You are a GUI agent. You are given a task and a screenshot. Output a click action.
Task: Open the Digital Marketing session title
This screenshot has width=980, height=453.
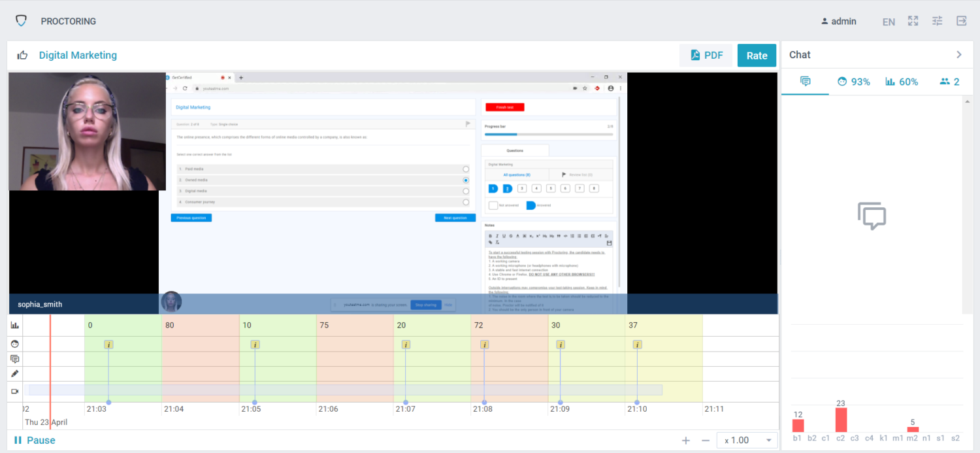[x=78, y=56]
